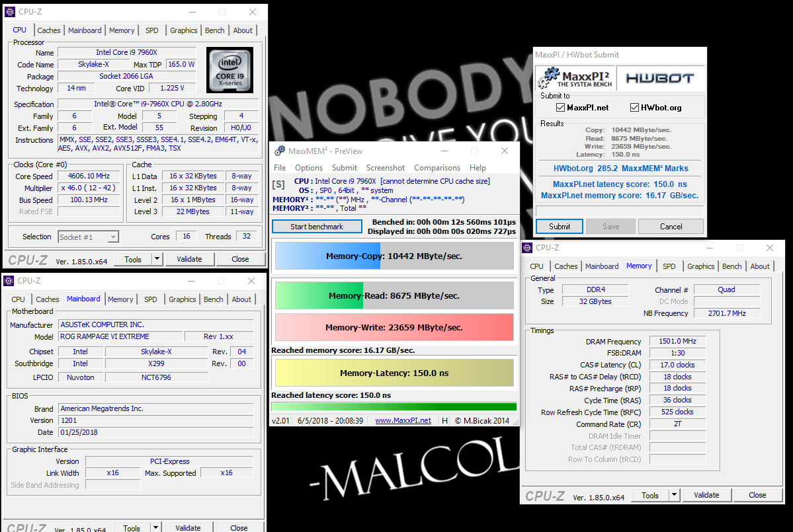793x532 pixels.
Task: Expand Tools dropdown arrow in CPU window
Action: tap(157, 259)
